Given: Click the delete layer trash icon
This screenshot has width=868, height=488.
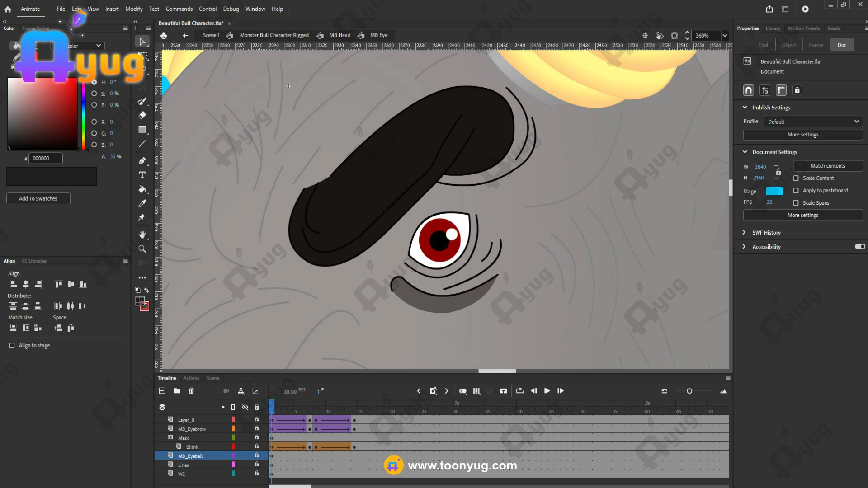Looking at the screenshot, I should click(191, 391).
